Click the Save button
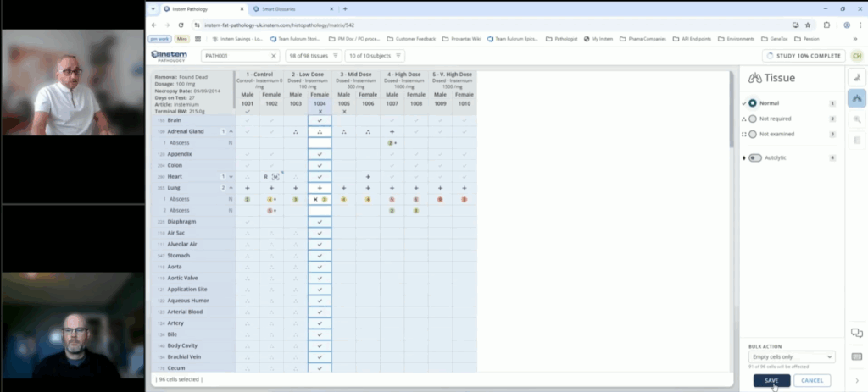 coord(771,381)
